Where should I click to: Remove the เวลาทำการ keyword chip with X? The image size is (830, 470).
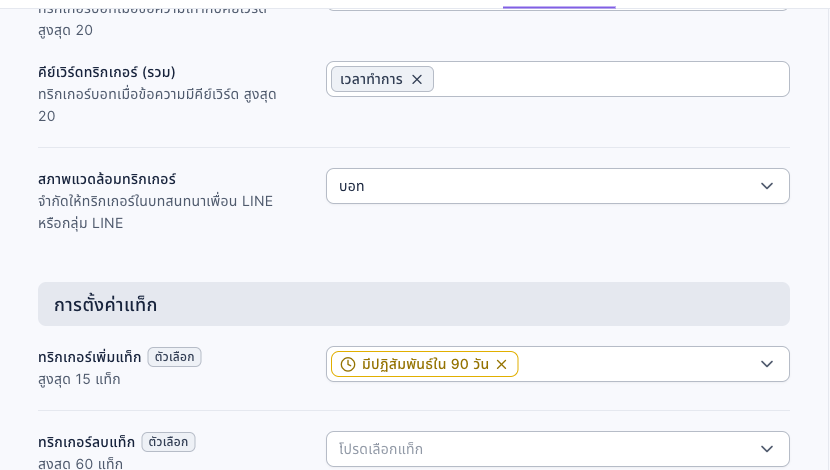(417, 79)
